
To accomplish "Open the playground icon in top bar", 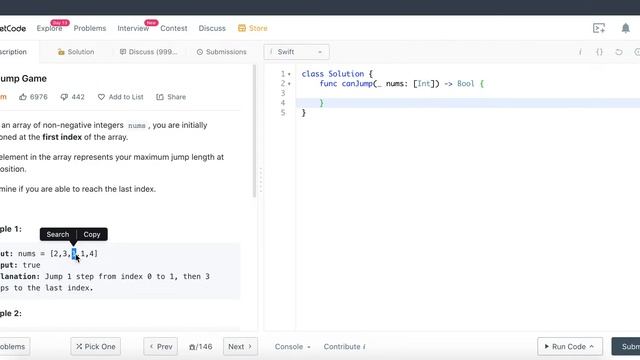I will click(599, 28).
